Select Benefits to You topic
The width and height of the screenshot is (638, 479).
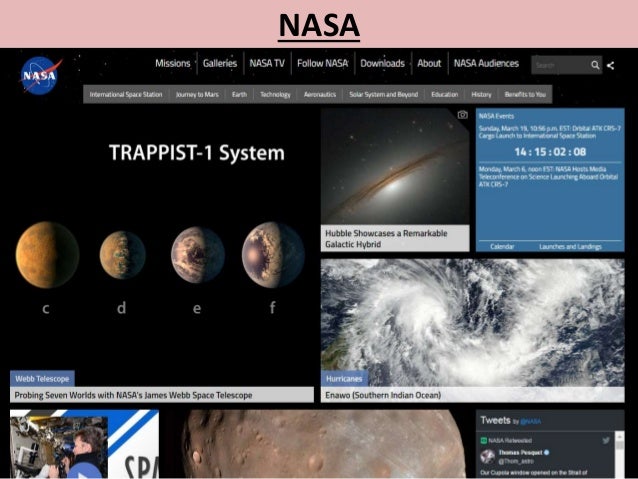pos(525,94)
